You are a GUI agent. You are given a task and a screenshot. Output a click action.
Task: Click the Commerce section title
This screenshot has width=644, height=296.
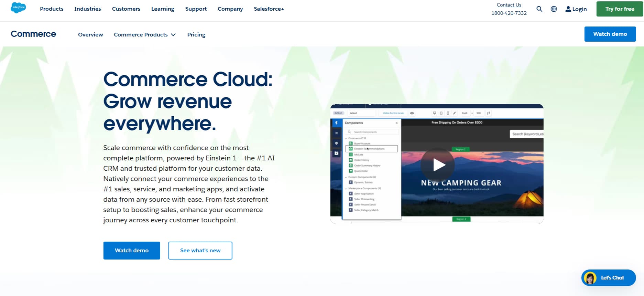point(33,34)
